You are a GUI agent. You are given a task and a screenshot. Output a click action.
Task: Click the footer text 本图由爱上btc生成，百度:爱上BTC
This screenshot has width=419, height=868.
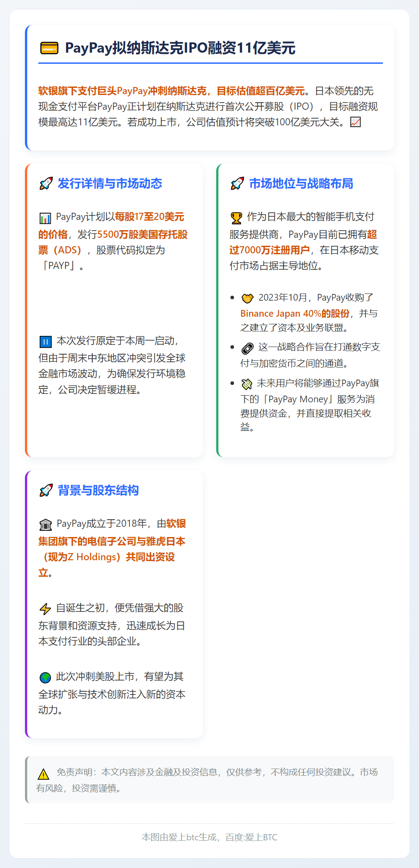pyautogui.click(x=209, y=837)
